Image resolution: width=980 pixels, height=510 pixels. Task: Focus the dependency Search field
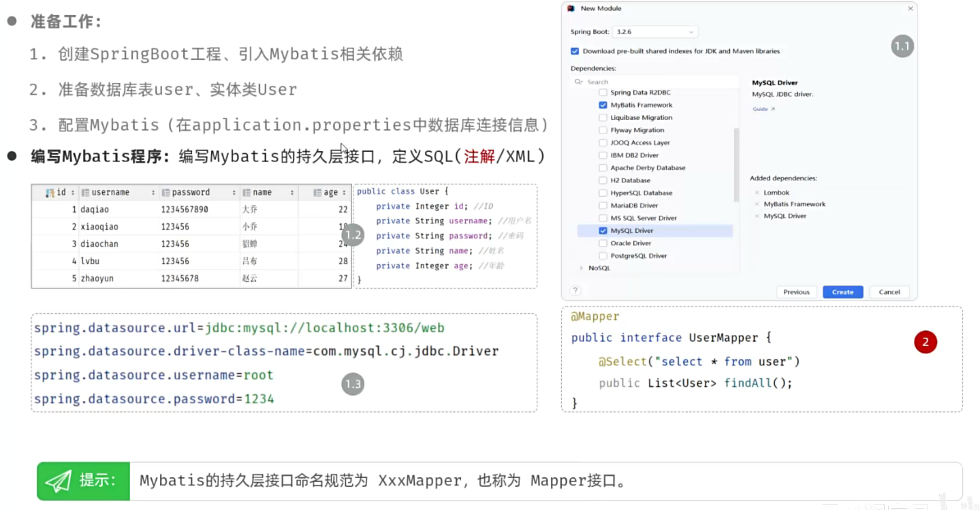[x=654, y=82]
